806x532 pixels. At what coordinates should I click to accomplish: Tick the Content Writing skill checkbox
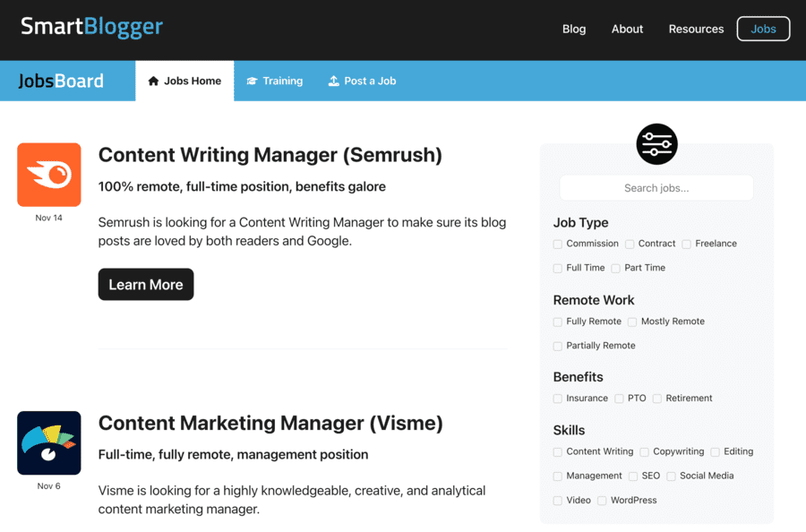tap(558, 452)
